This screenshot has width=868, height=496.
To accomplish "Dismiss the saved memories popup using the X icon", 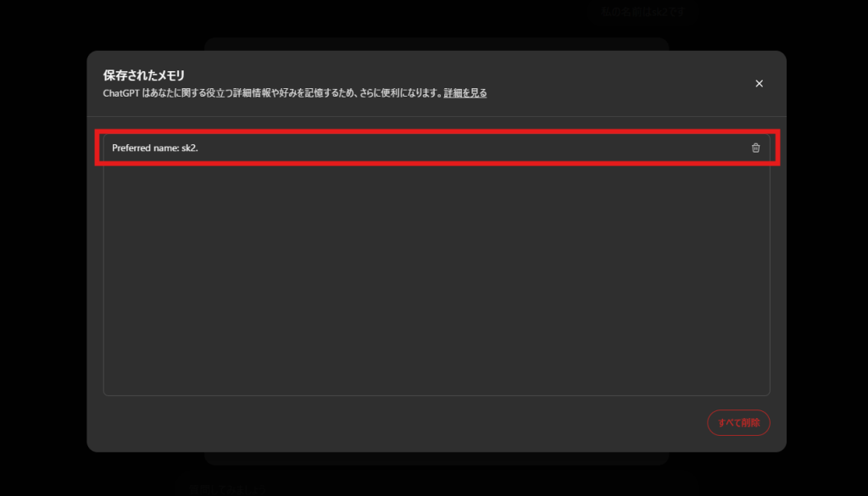I will pos(759,84).
